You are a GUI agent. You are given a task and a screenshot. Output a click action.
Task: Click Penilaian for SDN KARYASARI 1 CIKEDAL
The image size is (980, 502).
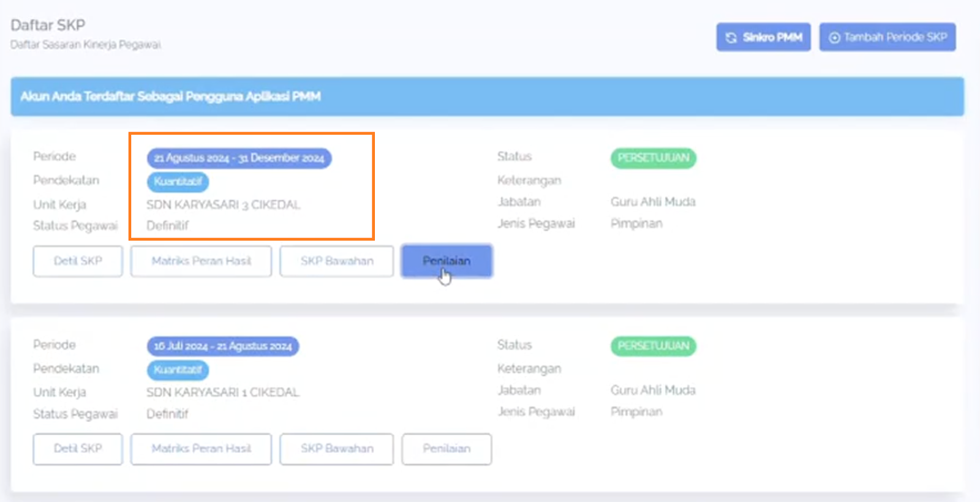tap(447, 449)
